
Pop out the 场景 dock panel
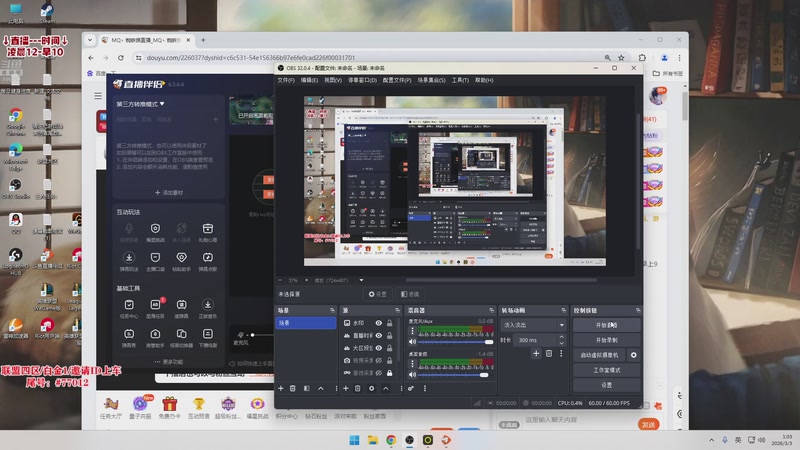[x=333, y=310]
